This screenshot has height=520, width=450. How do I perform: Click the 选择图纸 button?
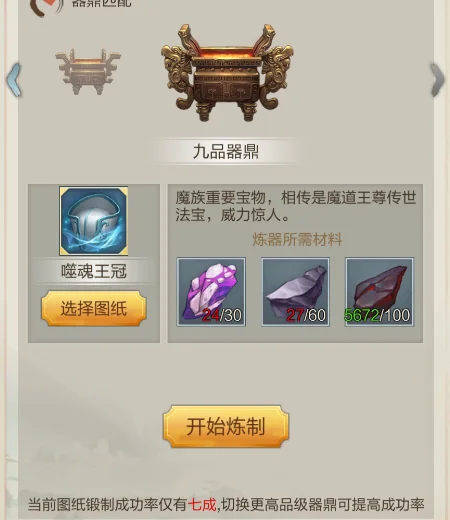coord(94,308)
